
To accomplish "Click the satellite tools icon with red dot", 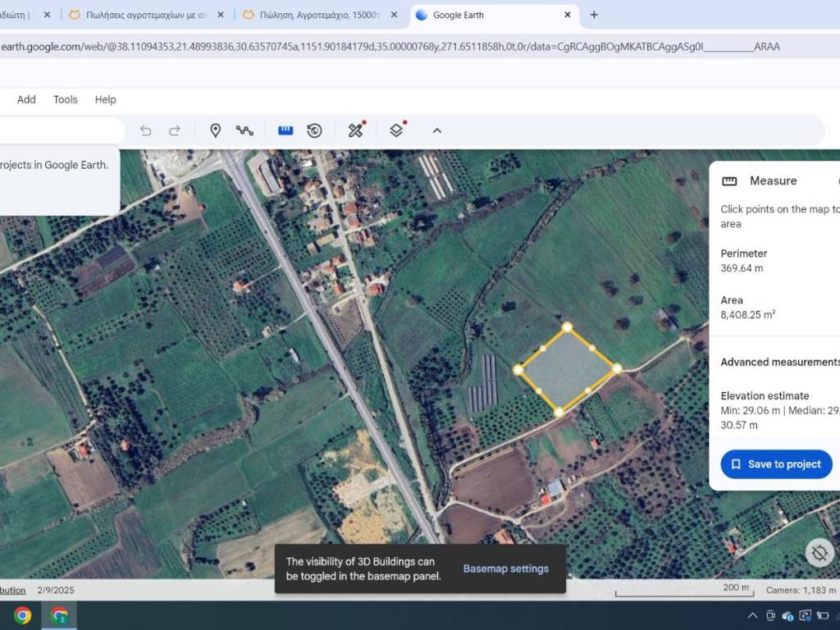I will (x=356, y=130).
